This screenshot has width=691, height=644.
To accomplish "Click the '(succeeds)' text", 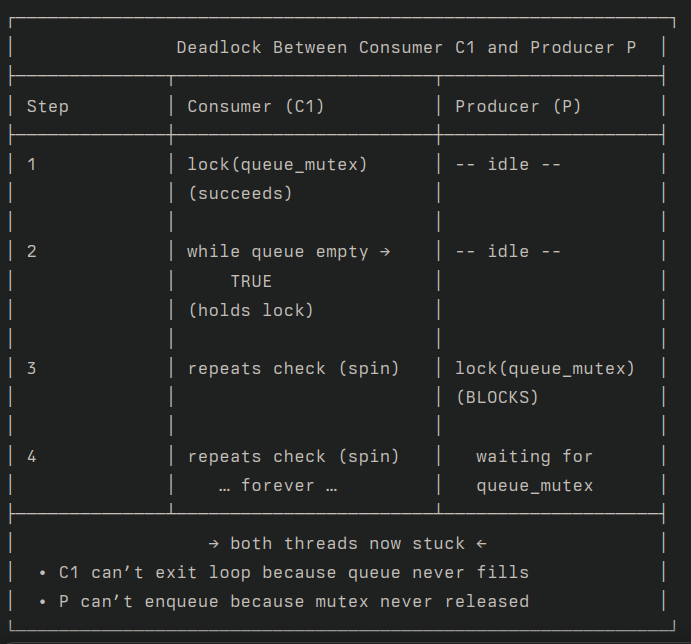I will [x=240, y=194].
